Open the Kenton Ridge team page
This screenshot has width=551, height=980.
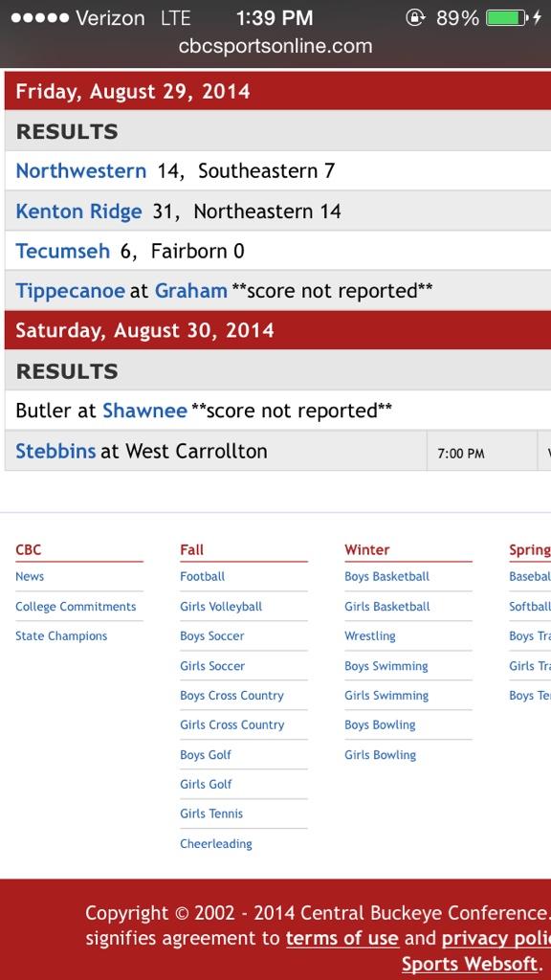[78, 212]
